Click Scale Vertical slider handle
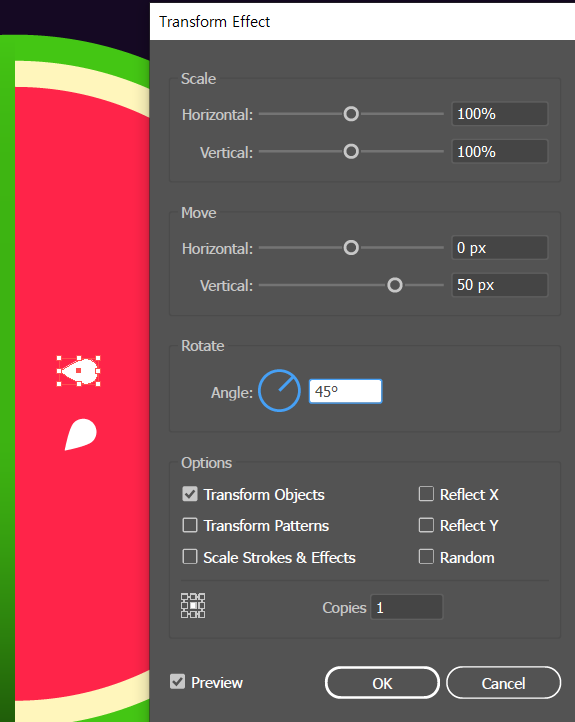 tap(351, 151)
